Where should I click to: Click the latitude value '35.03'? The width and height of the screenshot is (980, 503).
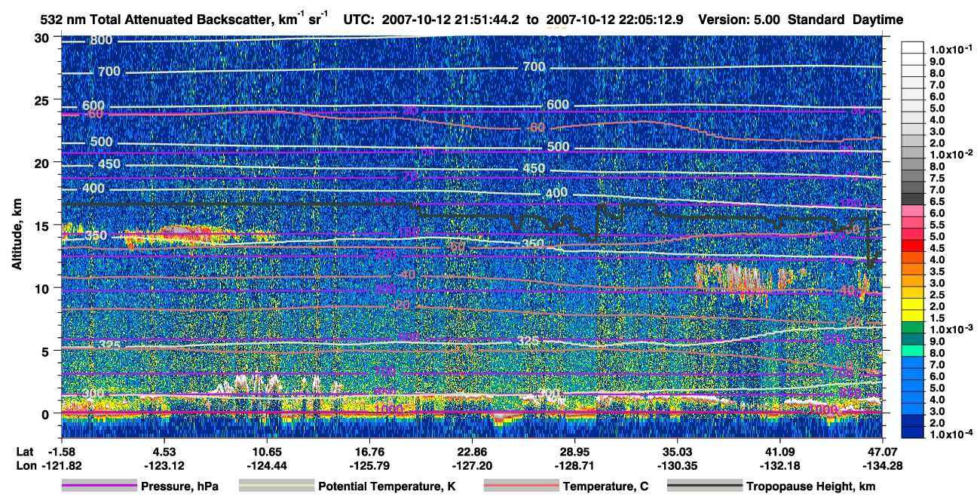click(677, 451)
